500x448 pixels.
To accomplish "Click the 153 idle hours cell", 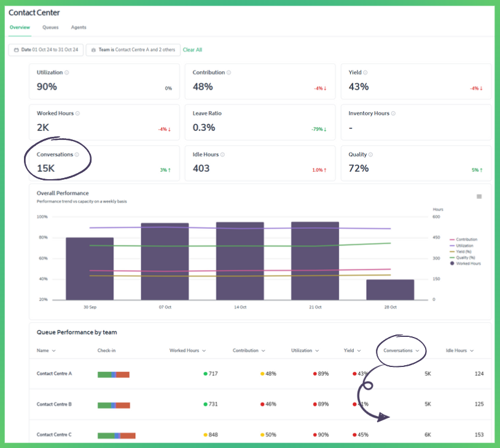I will (x=479, y=435).
